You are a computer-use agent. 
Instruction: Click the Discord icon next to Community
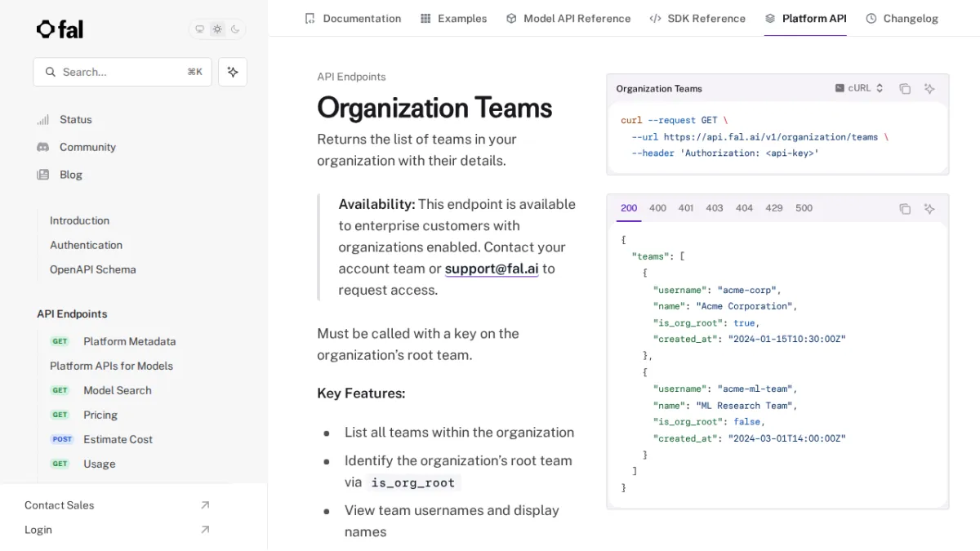pyautogui.click(x=42, y=147)
